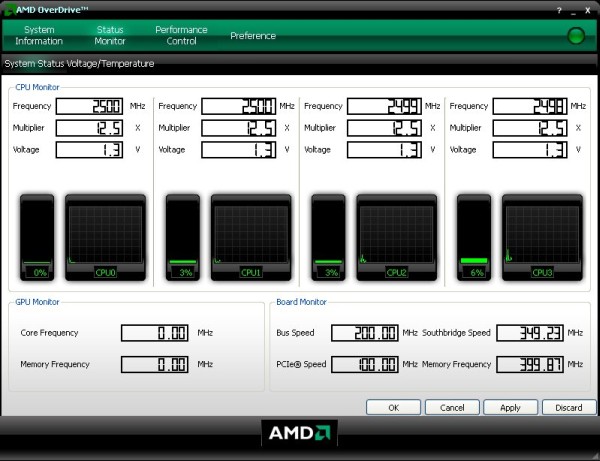Click the help question mark button

[x=559, y=11]
